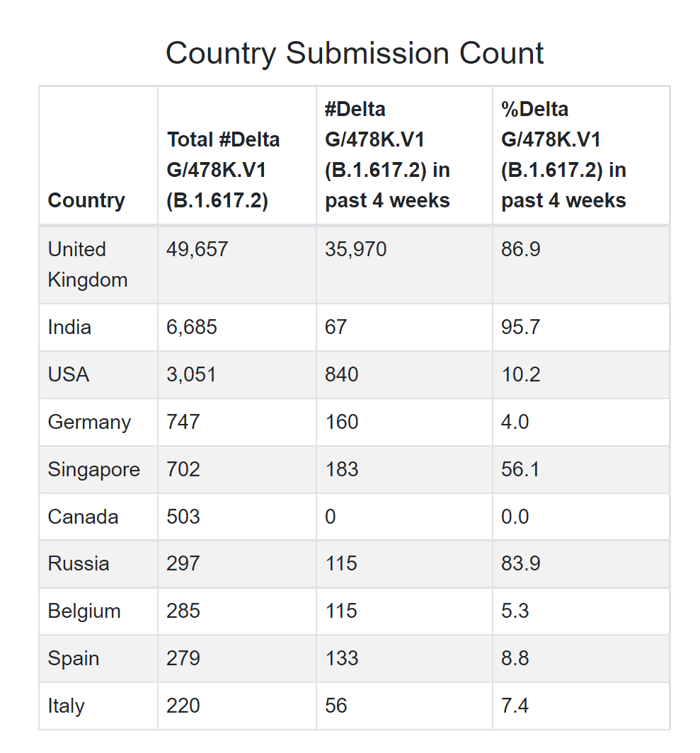This screenshot has height=753, width=700.
Task: Click the 56.1 percentage for Singapore
Action: (x=520, y=469)
